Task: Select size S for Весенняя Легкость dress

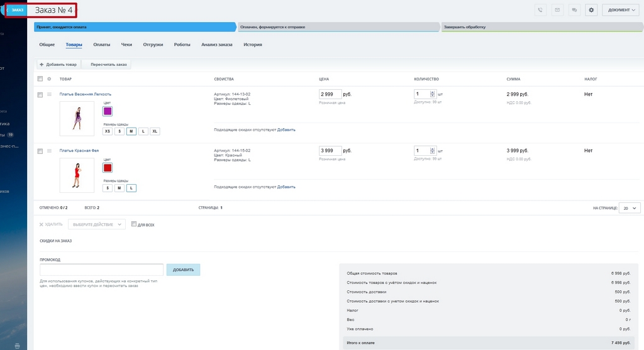Action: [119, 131]
